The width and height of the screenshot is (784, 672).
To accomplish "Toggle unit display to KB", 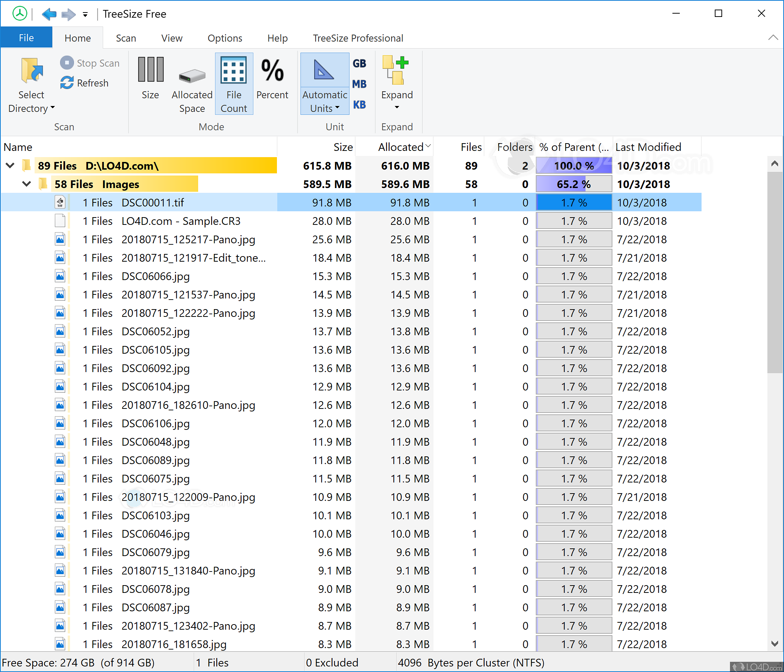I will (x=359, y=105).
